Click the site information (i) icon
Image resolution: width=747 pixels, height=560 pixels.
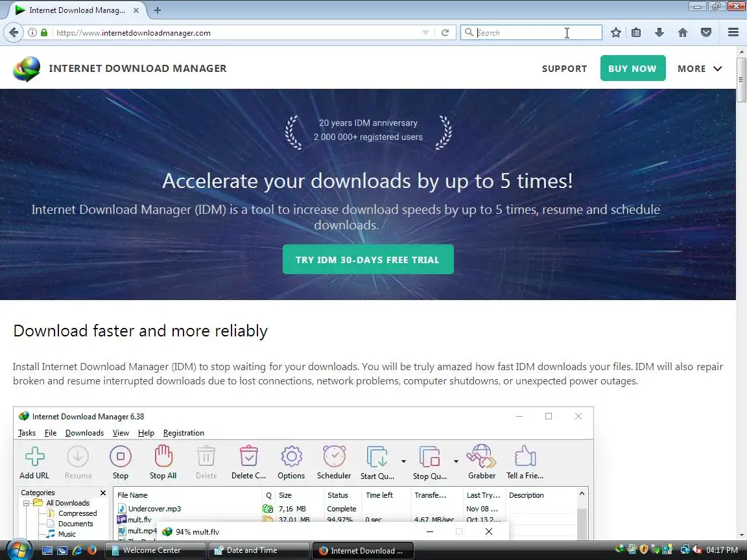point(32,33)
